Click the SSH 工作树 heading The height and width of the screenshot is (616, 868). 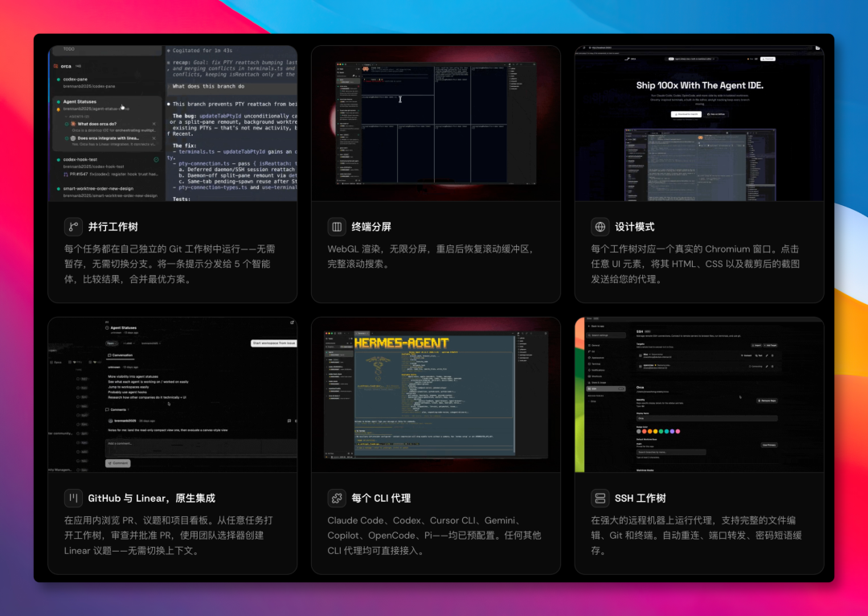coord(641,498)
